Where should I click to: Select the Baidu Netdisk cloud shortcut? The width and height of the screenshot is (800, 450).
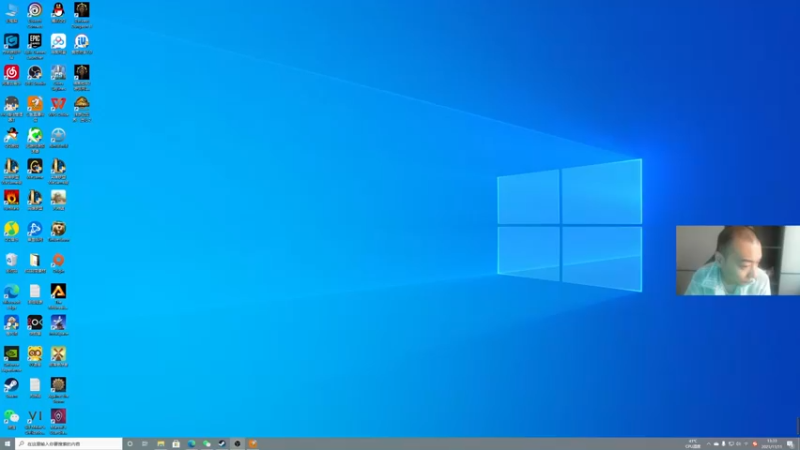pyautogui.click(x=58, y=44)
